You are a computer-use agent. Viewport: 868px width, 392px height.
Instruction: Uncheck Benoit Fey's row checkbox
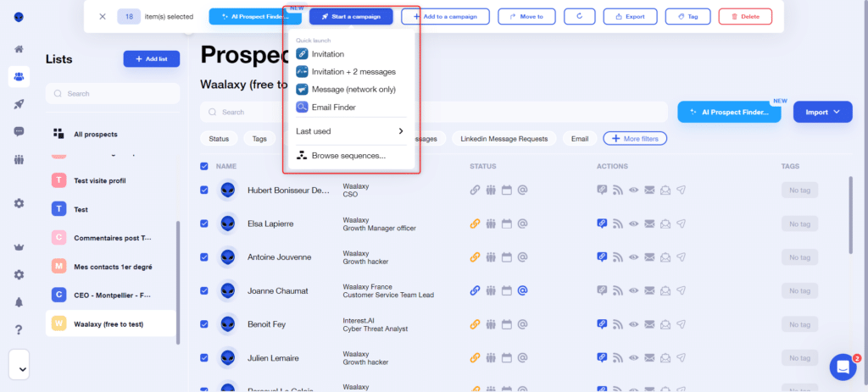(203, 324)
